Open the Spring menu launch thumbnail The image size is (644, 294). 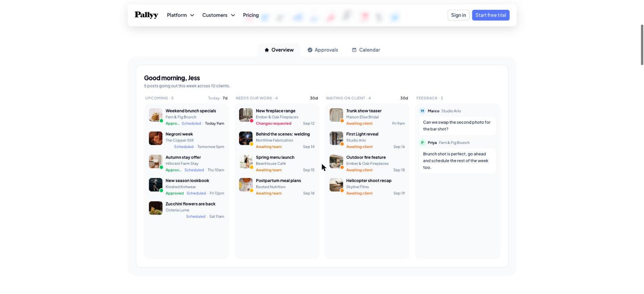tap(246, 162)
